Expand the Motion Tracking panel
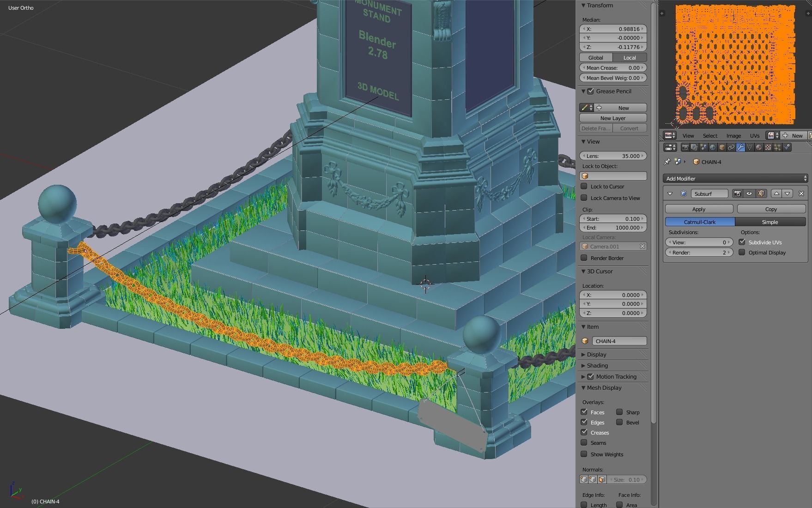The image size is (812, 508). [x=583, y=376]
